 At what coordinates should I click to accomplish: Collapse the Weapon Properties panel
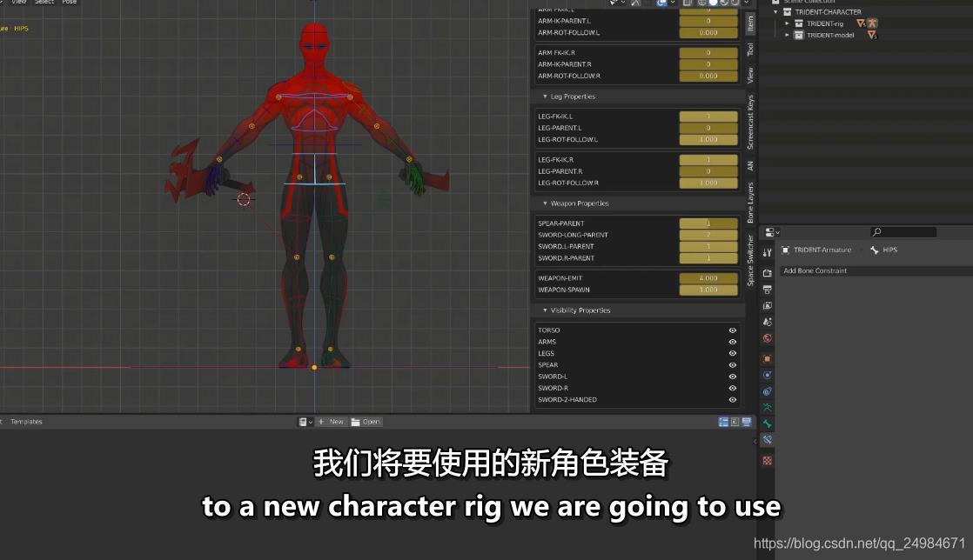pos(545,203)
